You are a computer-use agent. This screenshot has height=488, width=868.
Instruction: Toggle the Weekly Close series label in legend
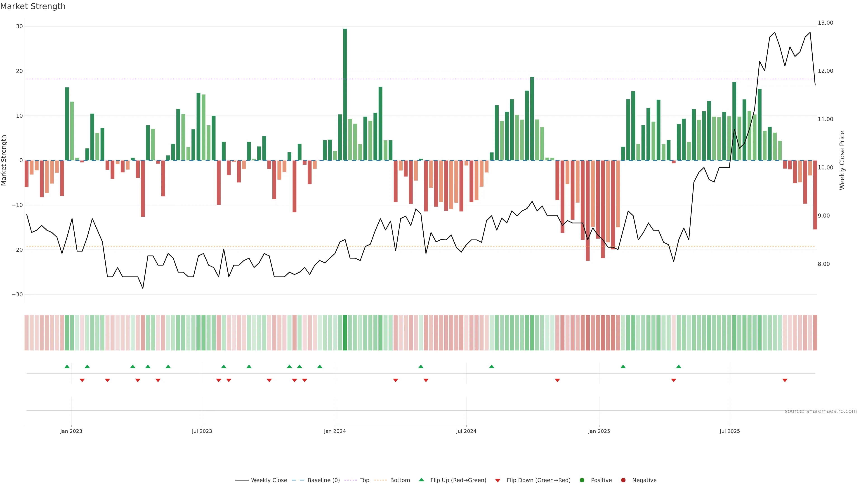point(269,480)
